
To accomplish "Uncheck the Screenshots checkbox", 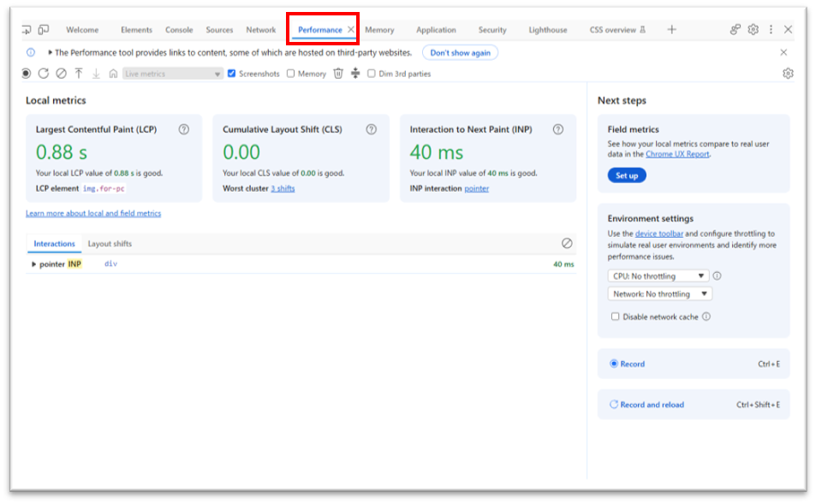I will tap(231, 74).
